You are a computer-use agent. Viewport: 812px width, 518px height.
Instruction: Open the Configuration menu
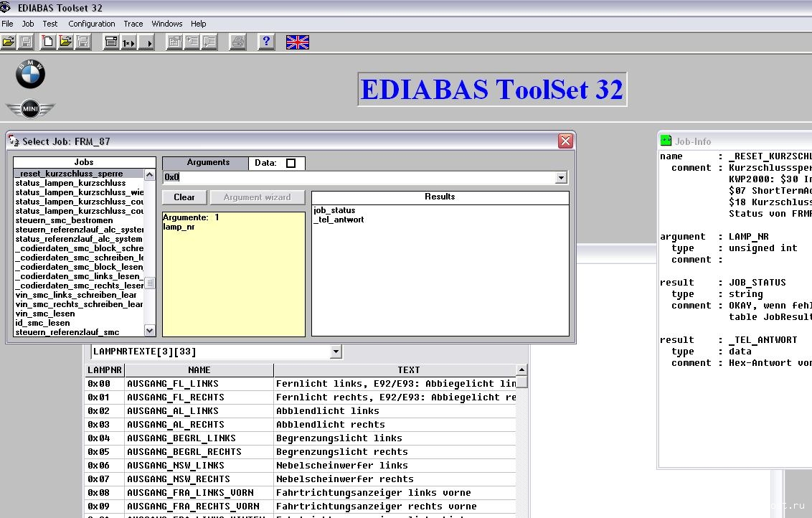pyautogui.click(x=91, y=24)
